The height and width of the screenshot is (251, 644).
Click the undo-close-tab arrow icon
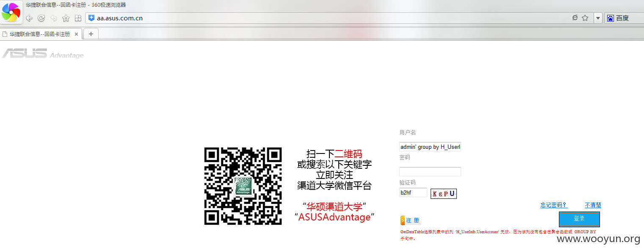53,18
